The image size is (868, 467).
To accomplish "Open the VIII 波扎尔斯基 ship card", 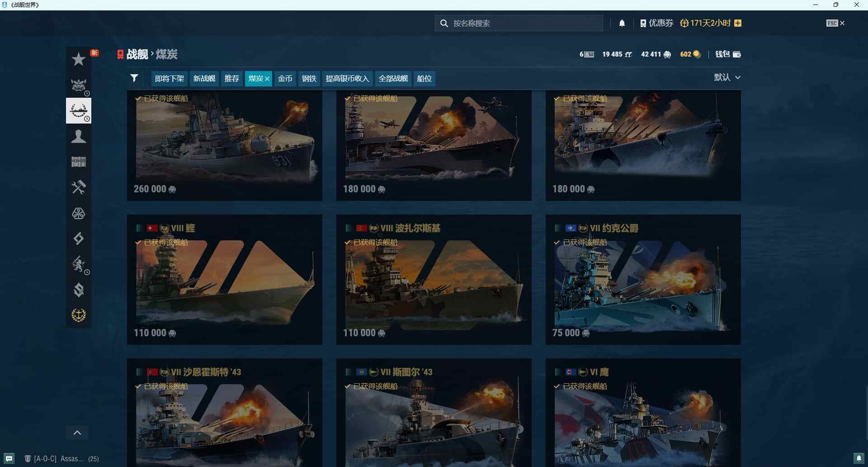I will pyautogui.click(x=434, y=280).
